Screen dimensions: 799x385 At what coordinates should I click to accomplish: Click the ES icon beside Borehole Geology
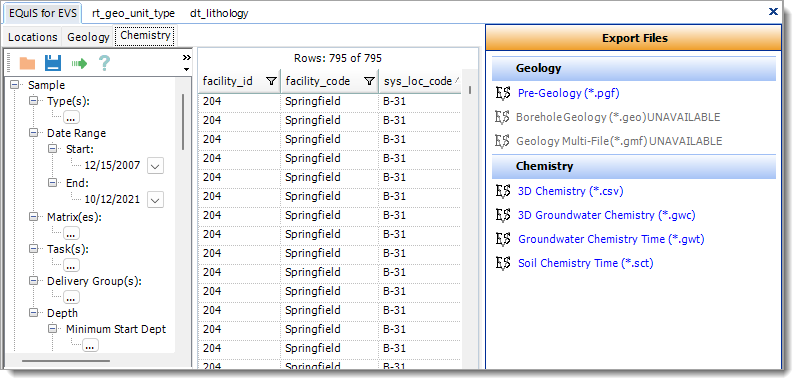coord(503,117)
